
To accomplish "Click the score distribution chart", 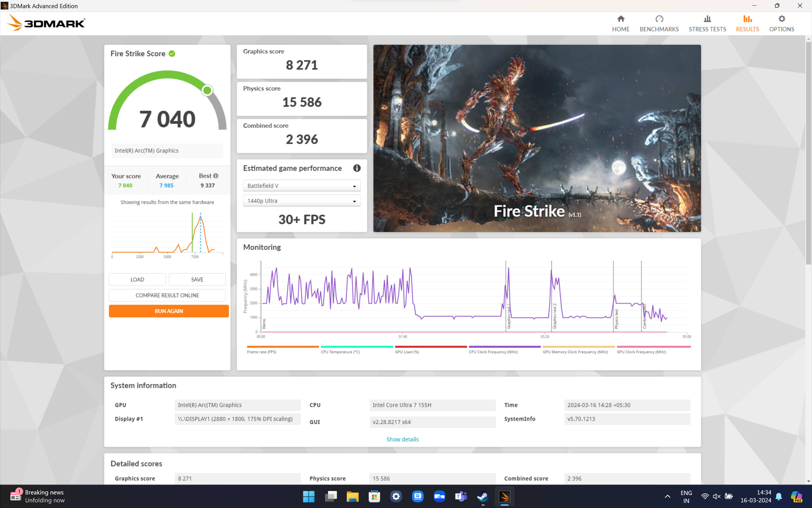I will (x=167, y=235).
